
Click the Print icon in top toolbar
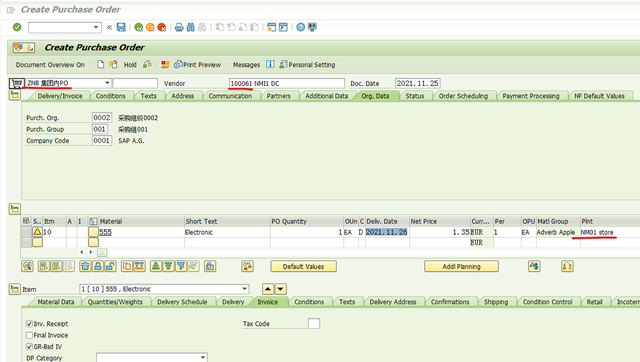[x=179, y=27]
